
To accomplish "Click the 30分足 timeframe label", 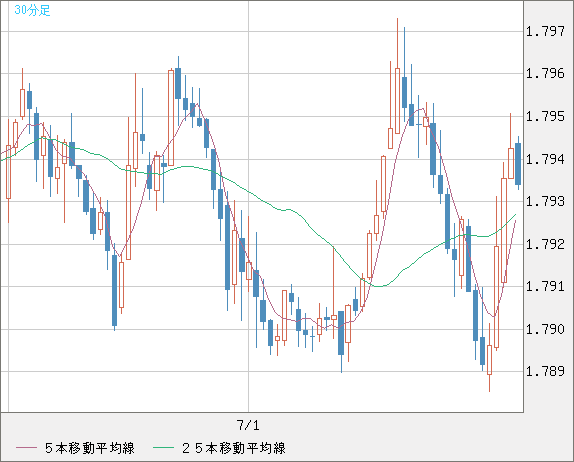I will pyautogui.click(x=32, y=10).
